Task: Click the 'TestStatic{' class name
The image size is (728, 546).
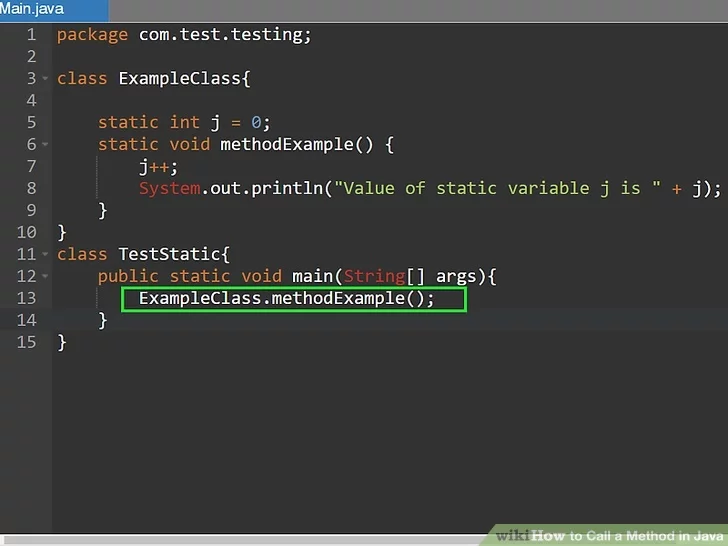Action: point(174,254)
